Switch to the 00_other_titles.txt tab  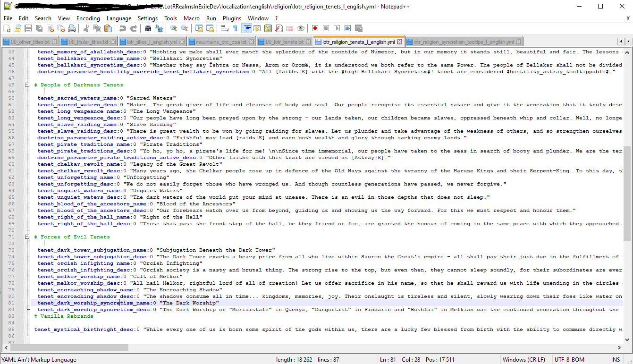[x=30, y=42]
